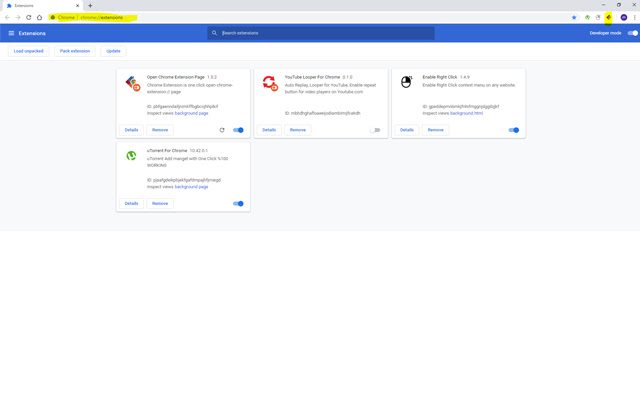Screen dimensions: 640x400
Task: Select the Extensions browser tab
Action: (41, 6)
